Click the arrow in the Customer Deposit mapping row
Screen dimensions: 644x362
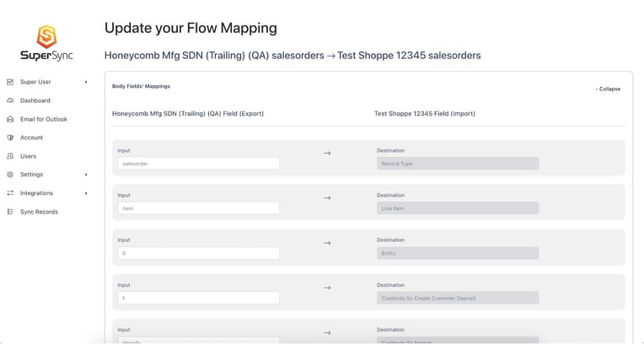pyautogui.click(x=327, y=288)
